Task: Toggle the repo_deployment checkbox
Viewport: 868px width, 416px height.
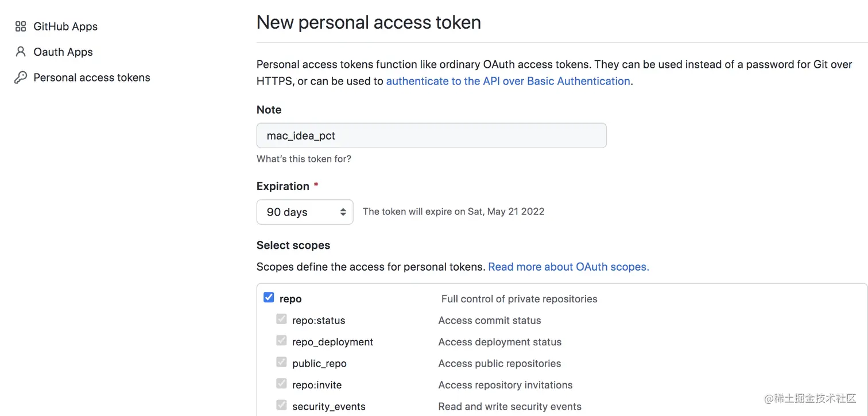Action: [x=281, y=341]
